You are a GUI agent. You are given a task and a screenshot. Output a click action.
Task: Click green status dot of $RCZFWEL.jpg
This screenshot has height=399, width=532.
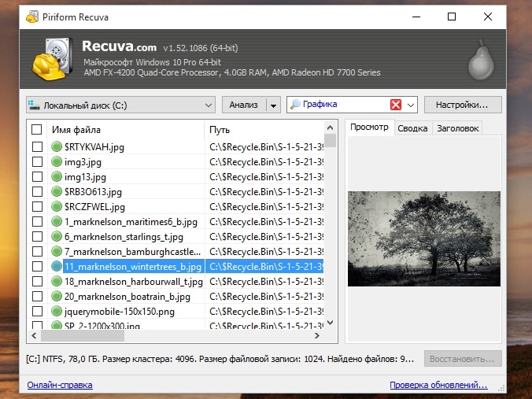(x=57, y=206)
